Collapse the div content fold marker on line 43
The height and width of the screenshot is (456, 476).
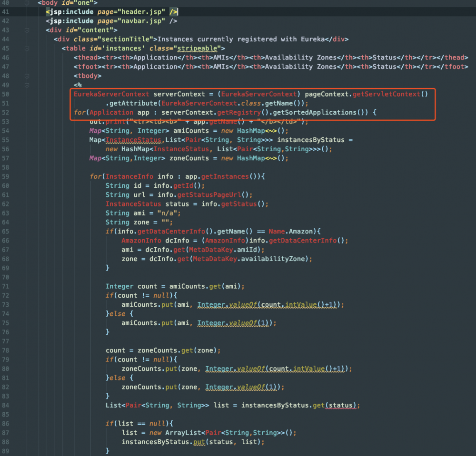(27, 30)
